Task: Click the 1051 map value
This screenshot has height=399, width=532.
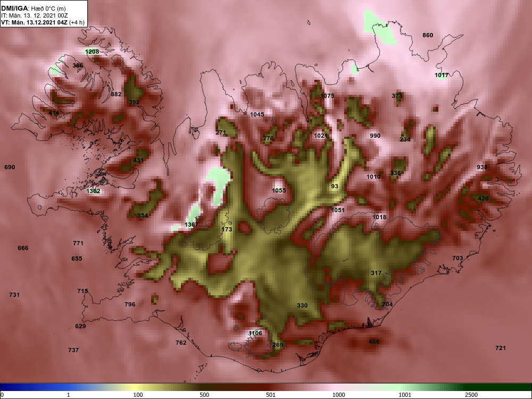Action: (338, 210)
